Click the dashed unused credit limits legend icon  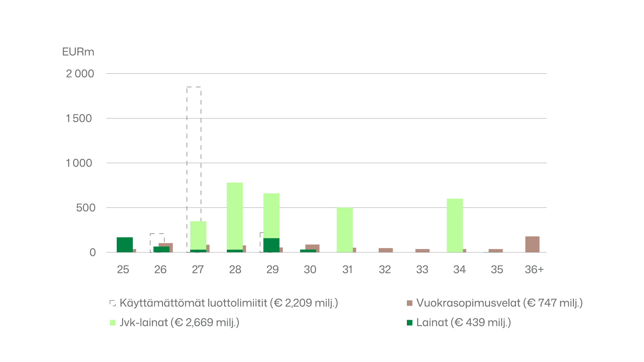click(x=113, y=303)
